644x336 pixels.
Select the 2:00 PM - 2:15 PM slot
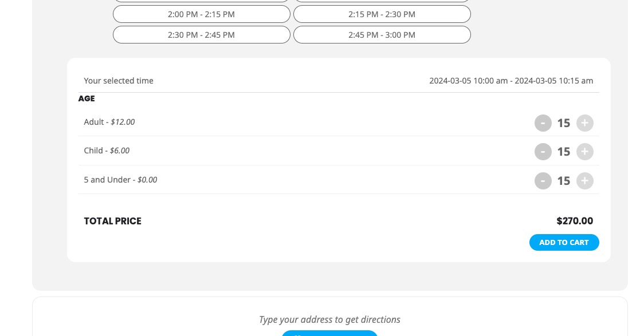coord(201,14)
